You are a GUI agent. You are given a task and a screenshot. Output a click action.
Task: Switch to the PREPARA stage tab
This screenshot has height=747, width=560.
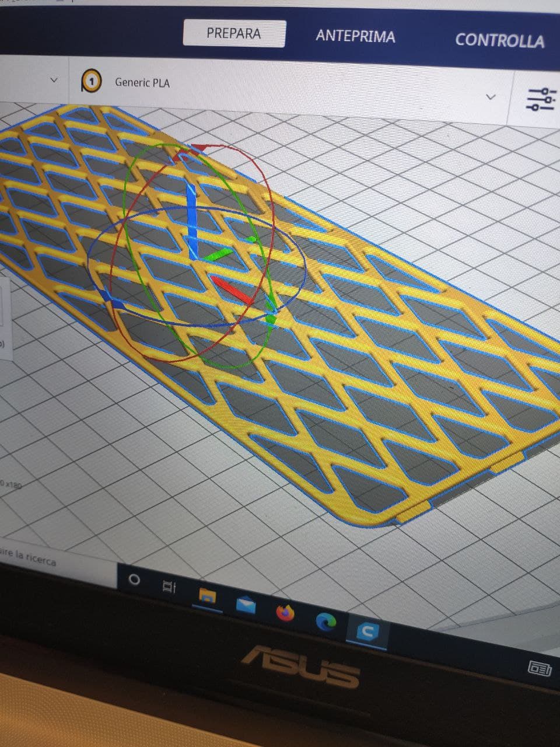click(234, 33)
